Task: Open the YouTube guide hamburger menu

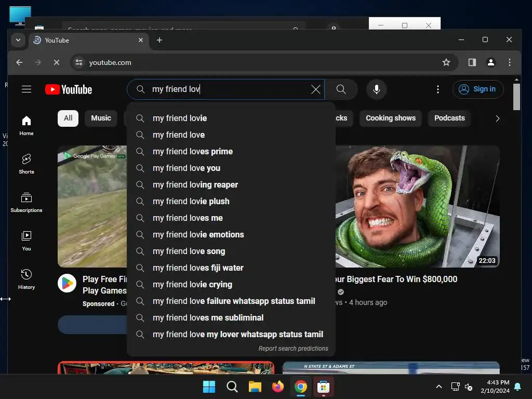Action: [26, 89]
